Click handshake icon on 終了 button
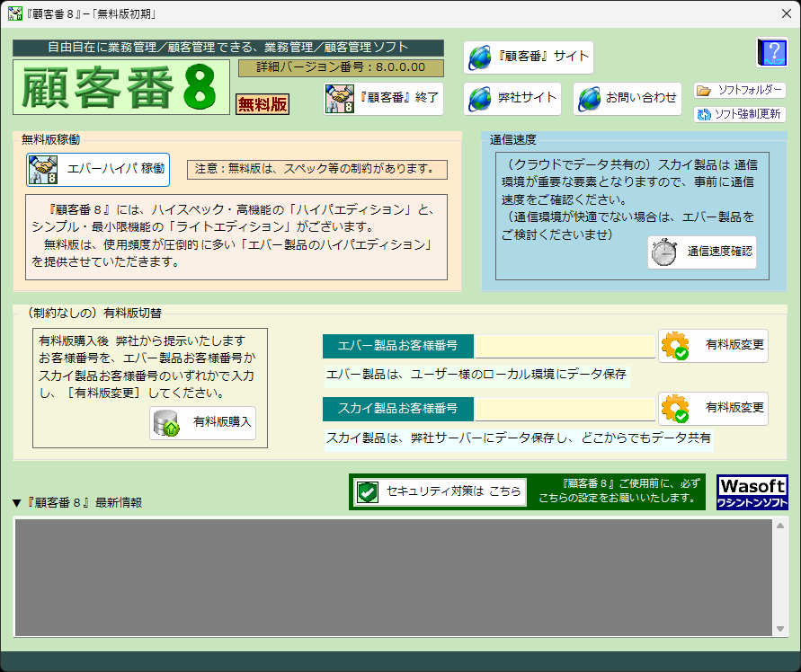 340,99
